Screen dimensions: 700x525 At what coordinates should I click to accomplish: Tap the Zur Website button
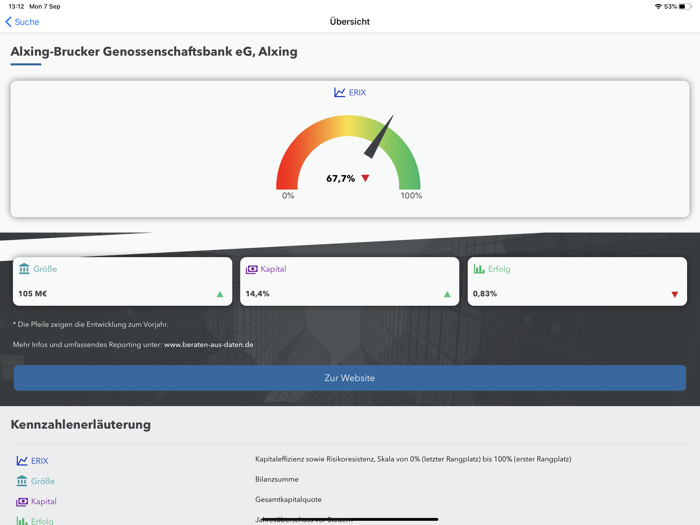[x=350, y=378]
